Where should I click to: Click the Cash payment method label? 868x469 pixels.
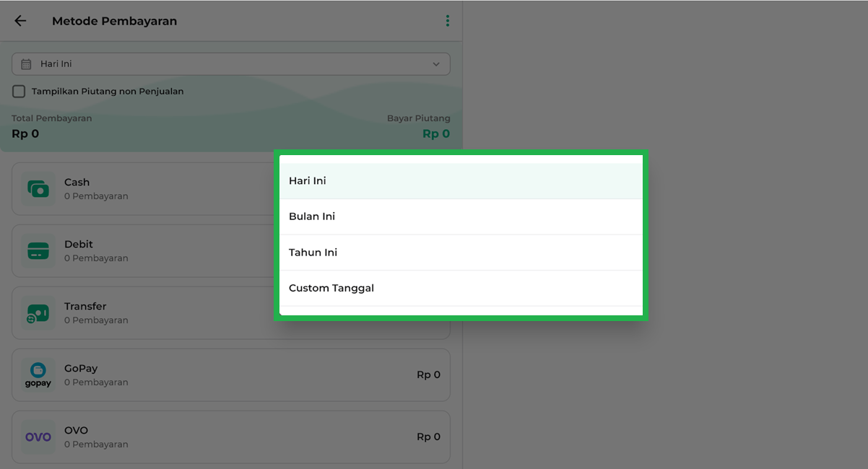click(77, 183)
